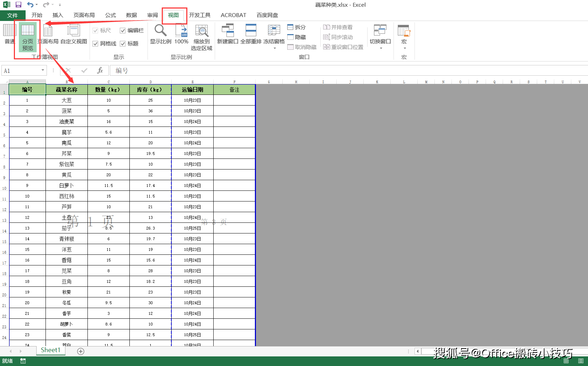Redo the last action
588x366 pixels.
(46, 5)
